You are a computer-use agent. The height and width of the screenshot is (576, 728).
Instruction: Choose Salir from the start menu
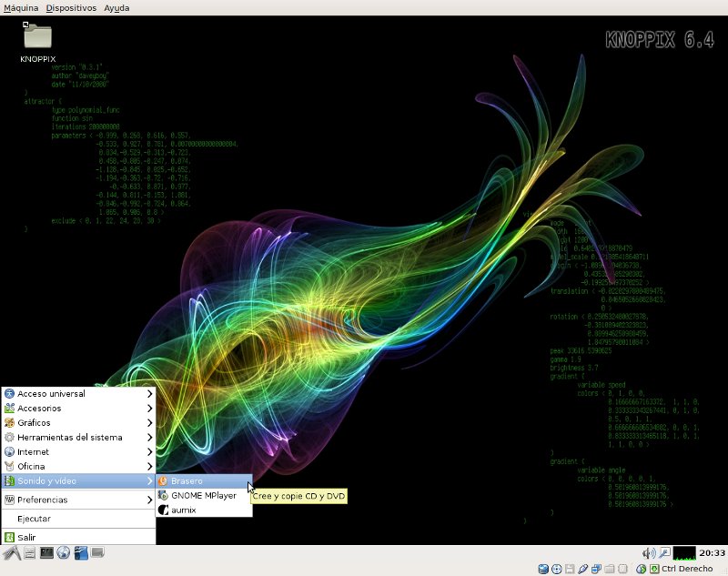(78, 538)
